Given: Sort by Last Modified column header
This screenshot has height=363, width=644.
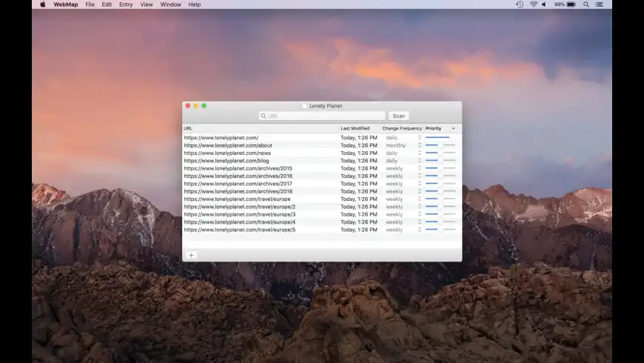Looking at the screenshot, I should coord(355,129).
